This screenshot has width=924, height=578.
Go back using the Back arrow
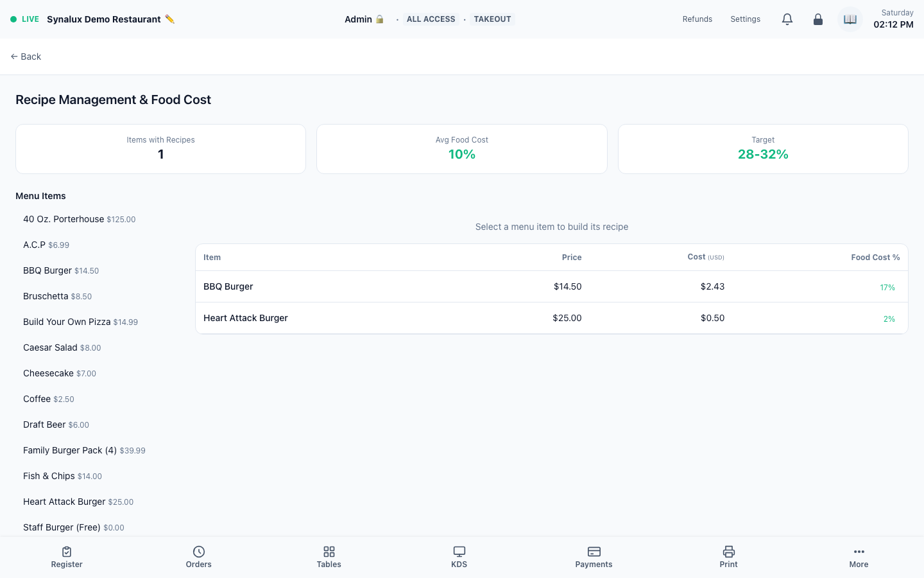pos(26,57)
